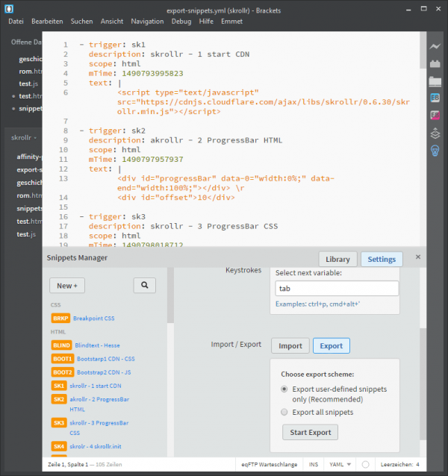This screenshot has width=448, height=476.
Task: Open the Navigation menu
Action: pos(147,21)
